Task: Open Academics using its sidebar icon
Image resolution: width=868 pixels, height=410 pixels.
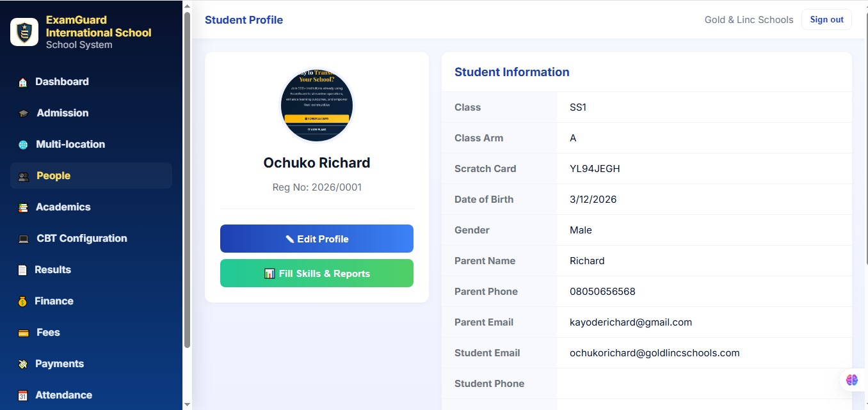Action: point(22,207)
